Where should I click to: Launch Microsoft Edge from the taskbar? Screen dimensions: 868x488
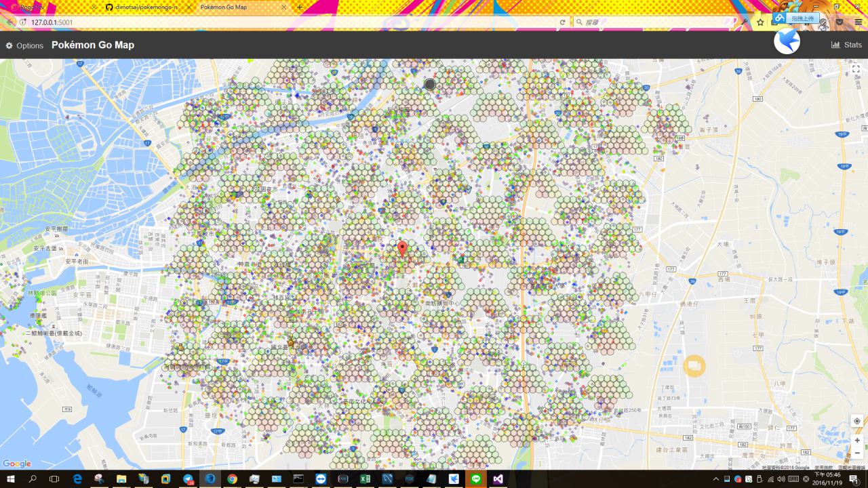(x=77, y=479)
